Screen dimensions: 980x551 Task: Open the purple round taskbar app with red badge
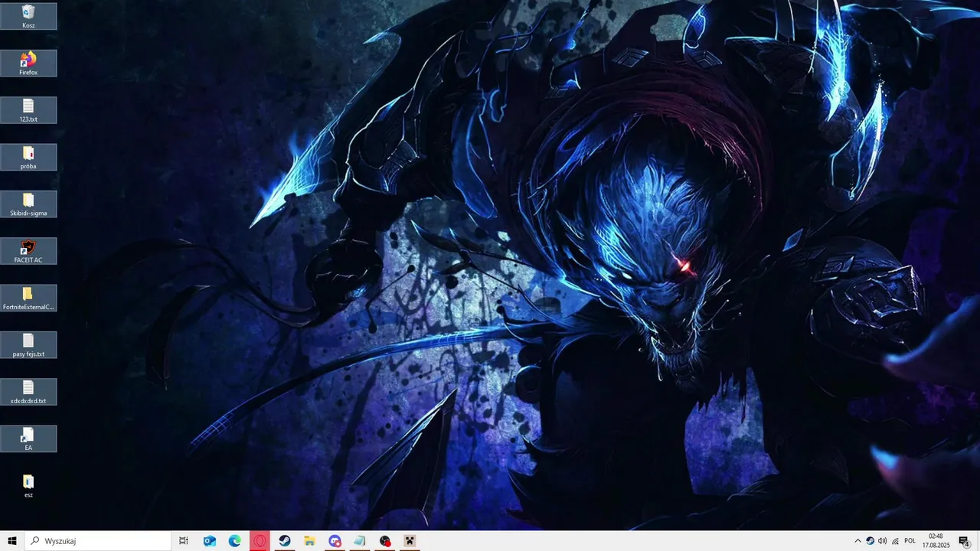(335, 541)
